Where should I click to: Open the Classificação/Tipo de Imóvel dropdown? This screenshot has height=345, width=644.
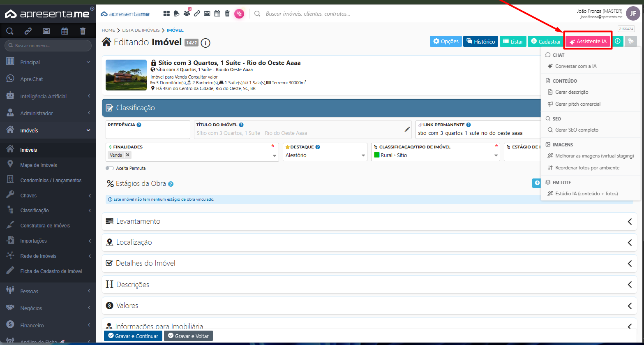coord(436,155)
